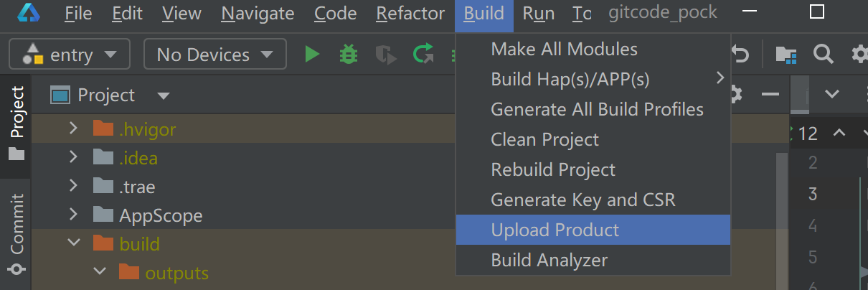Screen dimensions: 868x290
Task: Select the outputs folder in tree
Action: pyautogui.click(x=176, y=273)
